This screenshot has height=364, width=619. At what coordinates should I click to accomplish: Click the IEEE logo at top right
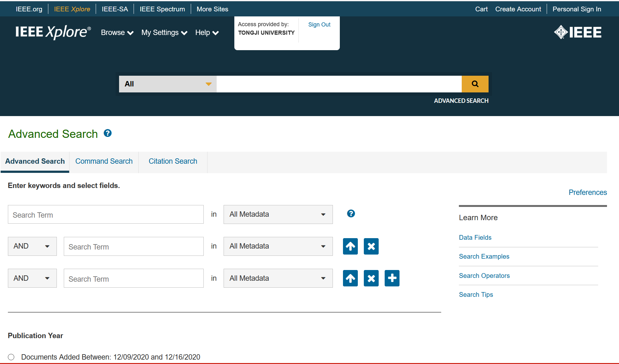578,32
